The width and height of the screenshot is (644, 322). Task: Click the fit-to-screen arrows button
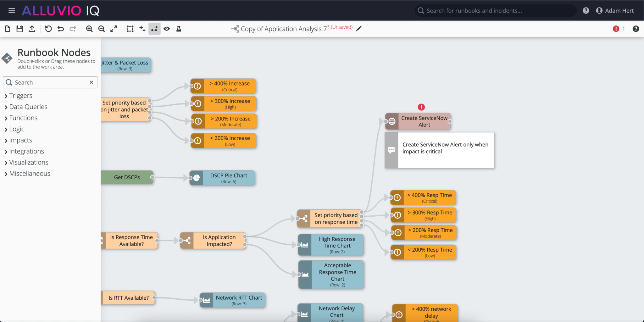coord(114,29)
